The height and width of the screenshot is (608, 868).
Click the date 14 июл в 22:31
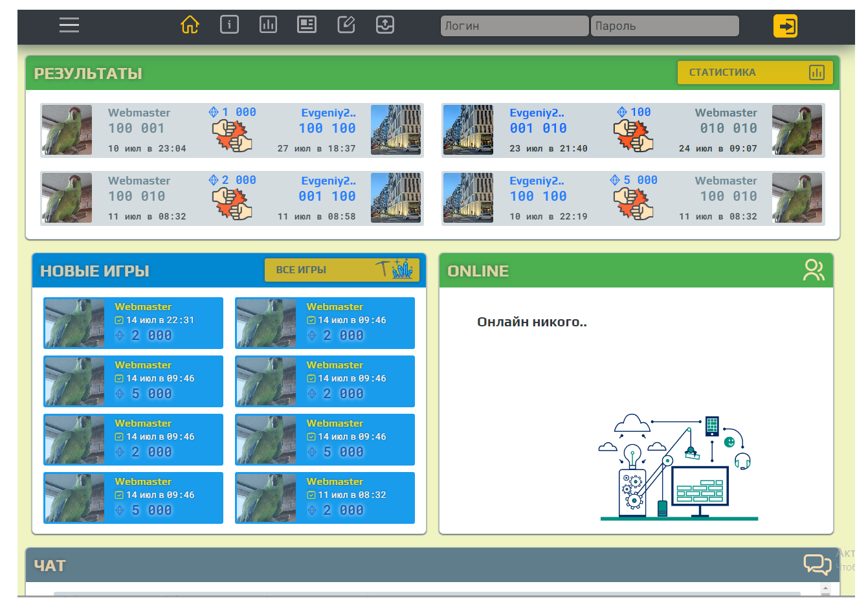pos(160,320)
